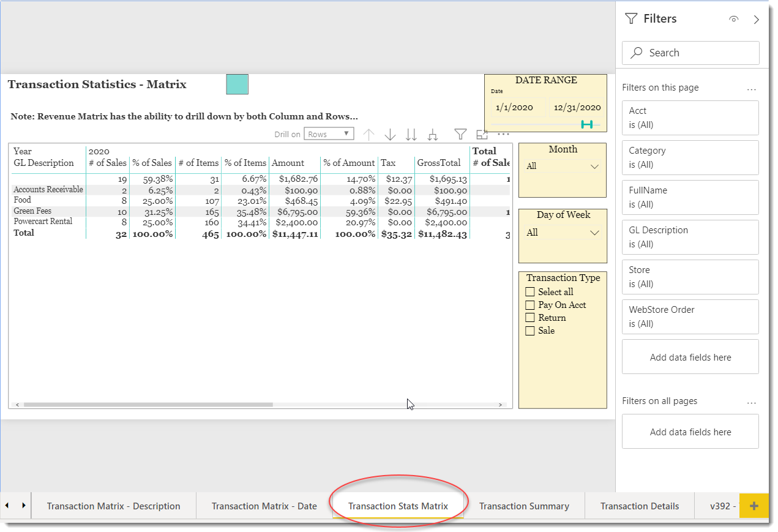Click inside the Filters search box

[690, 53]
